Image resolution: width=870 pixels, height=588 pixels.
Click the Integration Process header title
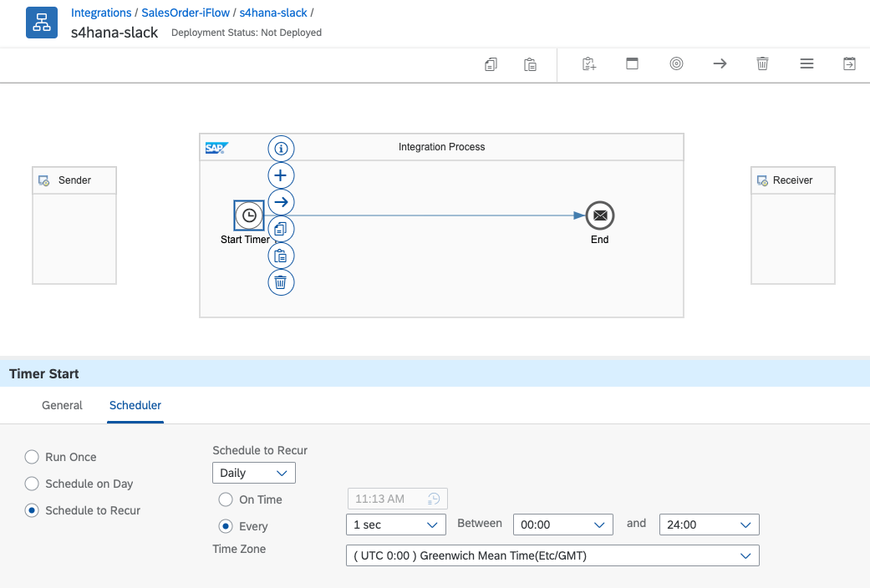click(x=441, y=147)
